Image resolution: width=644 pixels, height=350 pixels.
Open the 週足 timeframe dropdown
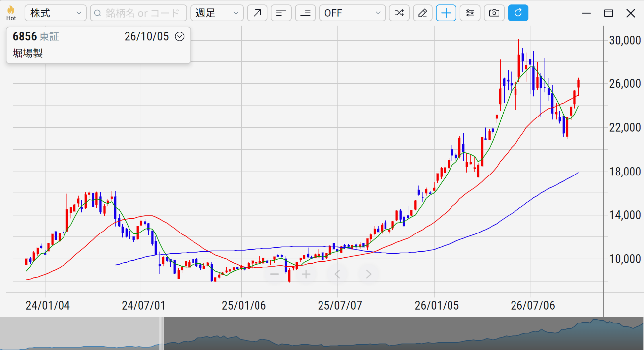tap(217, 13)
